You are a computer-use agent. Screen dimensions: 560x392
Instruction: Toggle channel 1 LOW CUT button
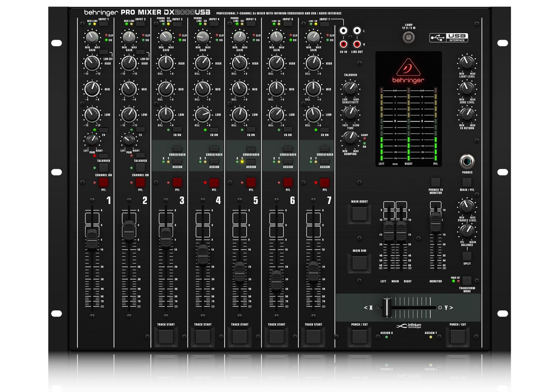click(x=103, y=52)
